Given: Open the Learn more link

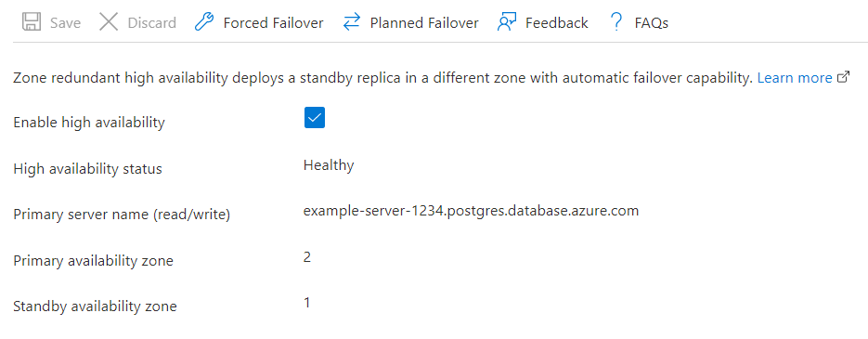Looking at the screenshot, I should 795,78.
